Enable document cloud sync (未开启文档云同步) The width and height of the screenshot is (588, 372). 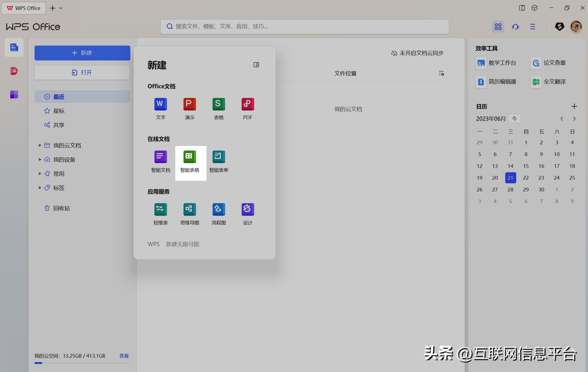coord(417,53)
